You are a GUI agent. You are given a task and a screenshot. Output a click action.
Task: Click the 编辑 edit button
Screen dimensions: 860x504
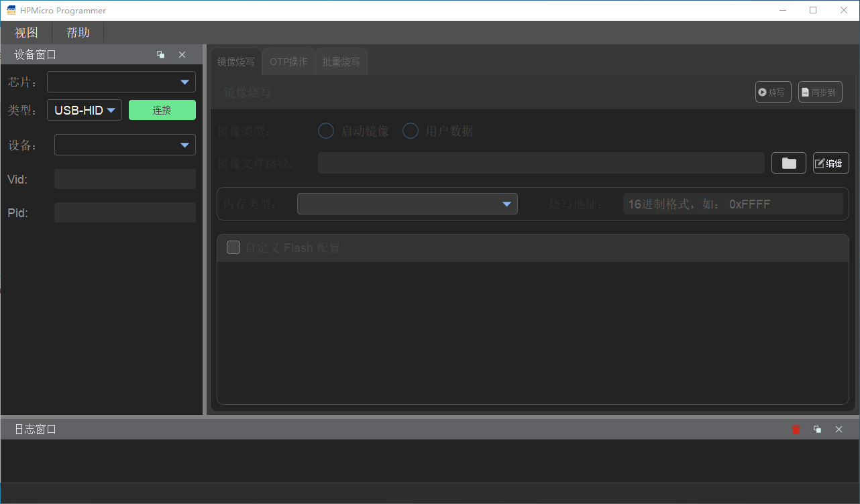[831, 163]
